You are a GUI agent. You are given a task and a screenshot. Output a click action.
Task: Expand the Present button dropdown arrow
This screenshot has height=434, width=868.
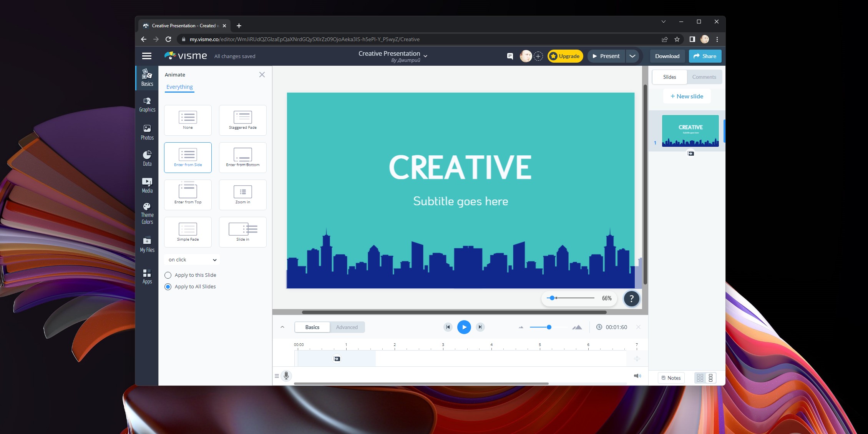coord(633,56)
